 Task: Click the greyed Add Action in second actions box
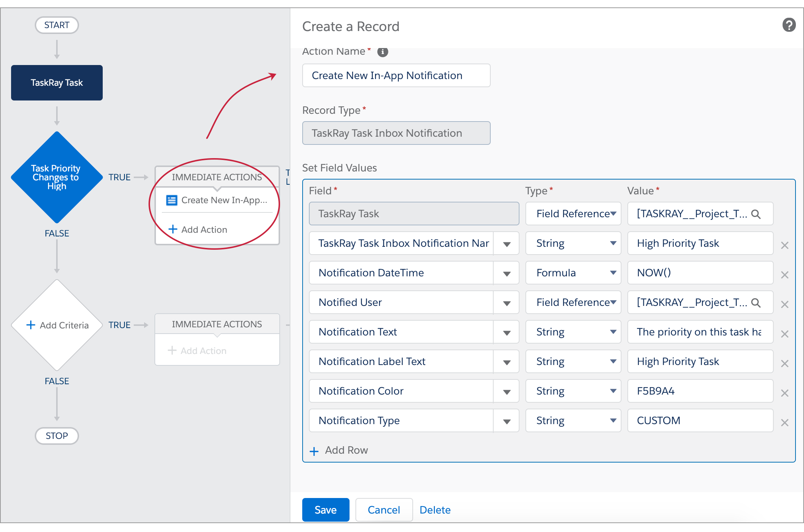pos(197,351)
